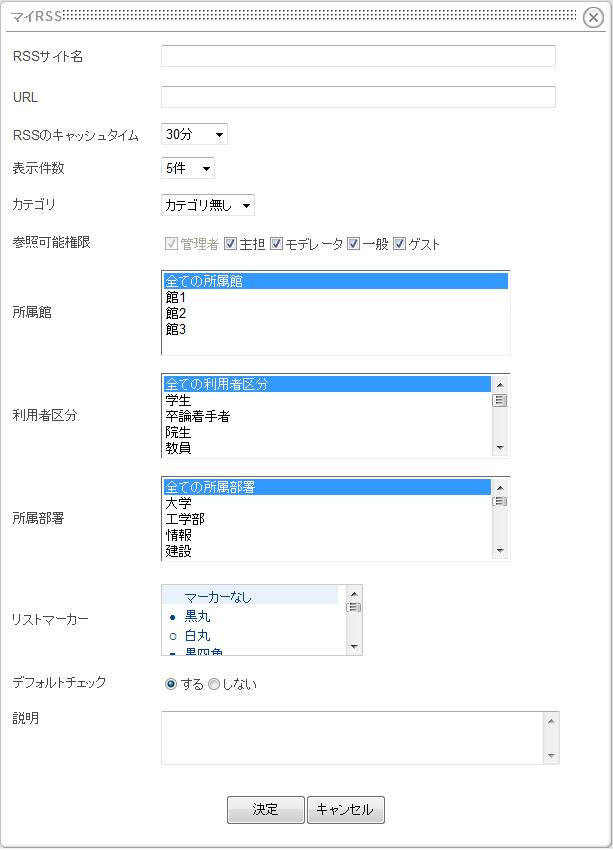This screenshot has width=613, height=850.
Task: Select 工学部 in the 所属部署 list
Action: pos(327,519)
